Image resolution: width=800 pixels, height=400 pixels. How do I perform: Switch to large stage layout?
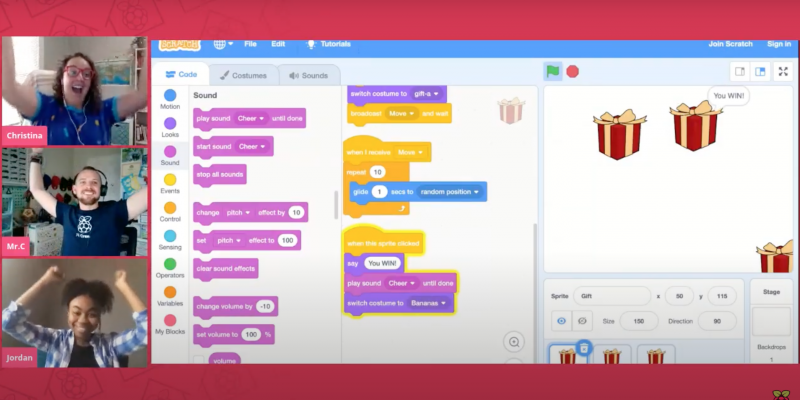(760, 72)
